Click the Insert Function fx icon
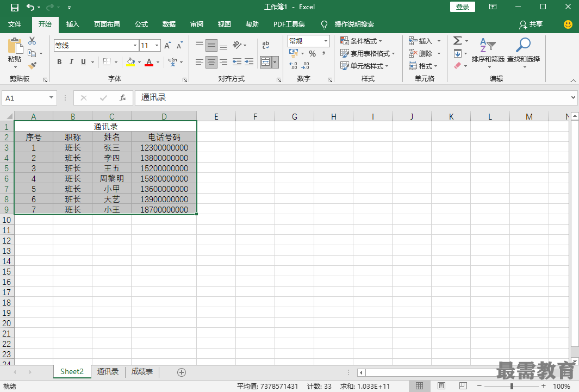579x392 pixels. (x=122, y=98)
